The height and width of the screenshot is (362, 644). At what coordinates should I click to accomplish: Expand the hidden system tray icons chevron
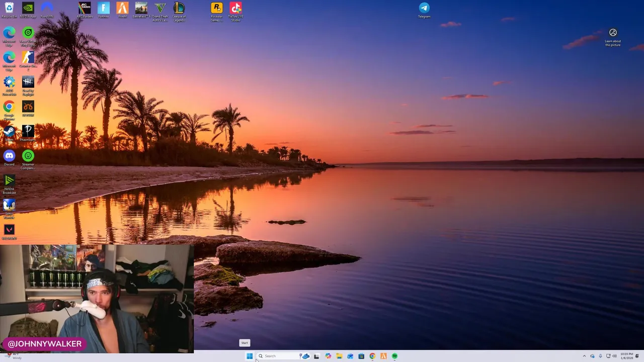click(584, 356)
